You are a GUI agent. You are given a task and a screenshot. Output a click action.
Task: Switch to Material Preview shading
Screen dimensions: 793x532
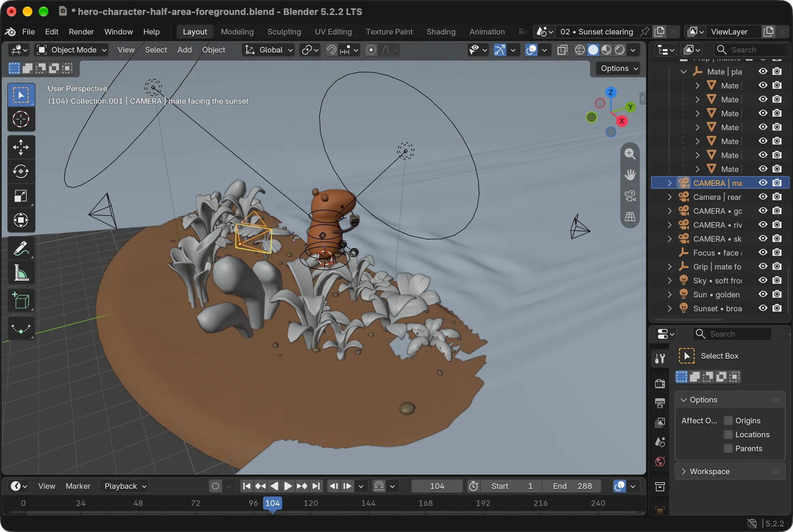[606, 50]
